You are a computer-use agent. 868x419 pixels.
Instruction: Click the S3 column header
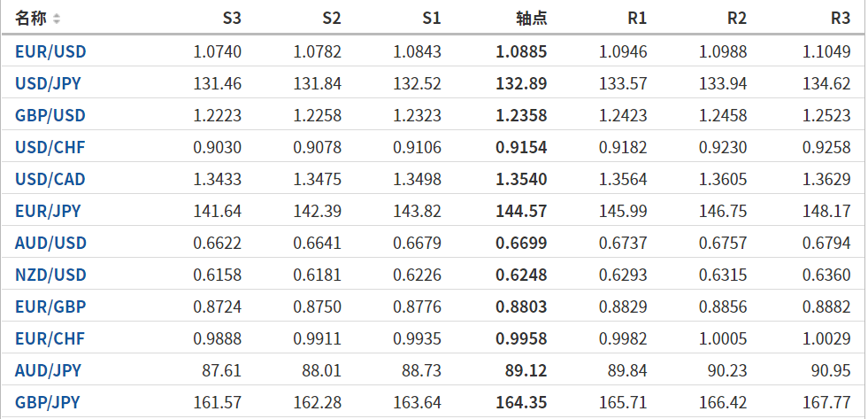tap(230, 19)
